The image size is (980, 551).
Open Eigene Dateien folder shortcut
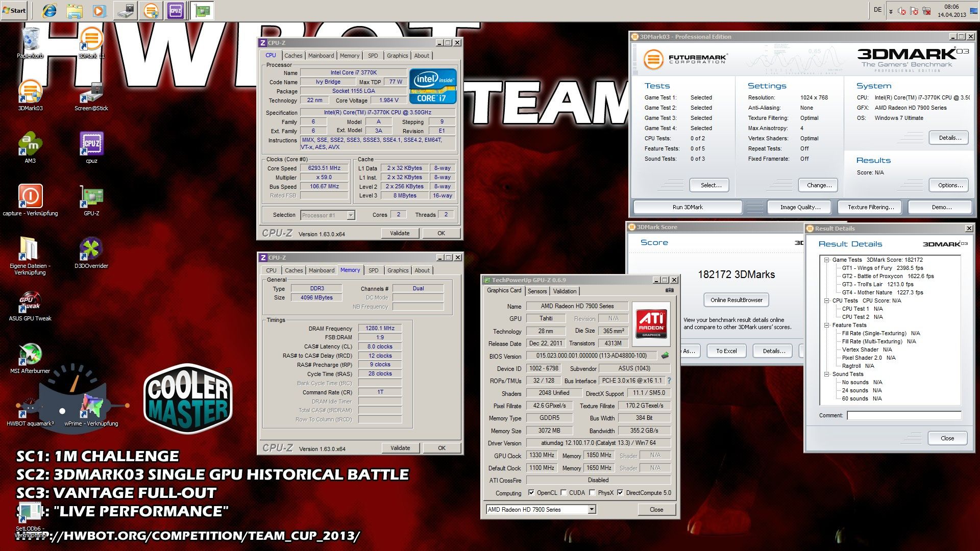click(30, 256)
